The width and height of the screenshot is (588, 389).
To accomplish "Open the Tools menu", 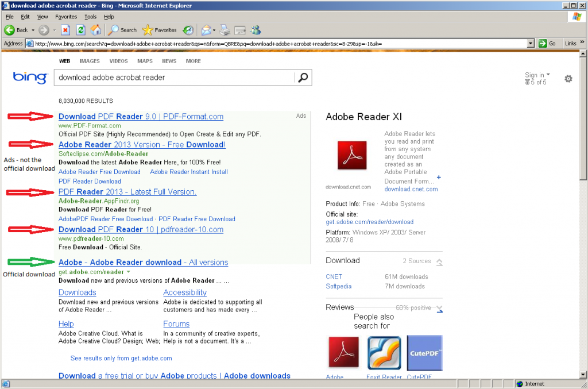I will tap(90, 17).
